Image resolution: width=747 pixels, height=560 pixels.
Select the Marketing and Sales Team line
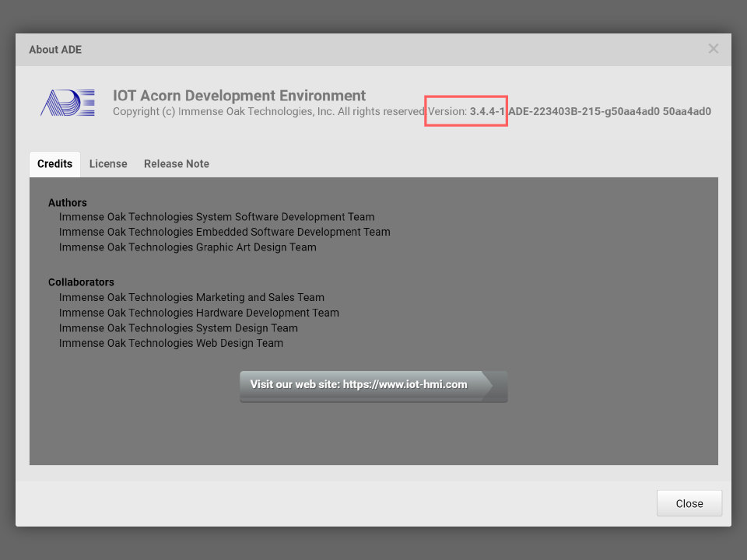[x=191, y=298]
